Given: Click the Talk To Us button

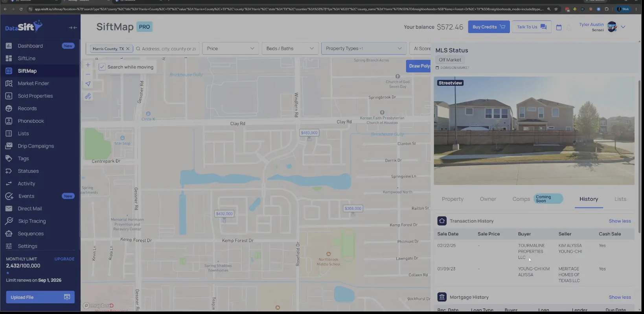Looking at the screenshot, I should point(532,27).
